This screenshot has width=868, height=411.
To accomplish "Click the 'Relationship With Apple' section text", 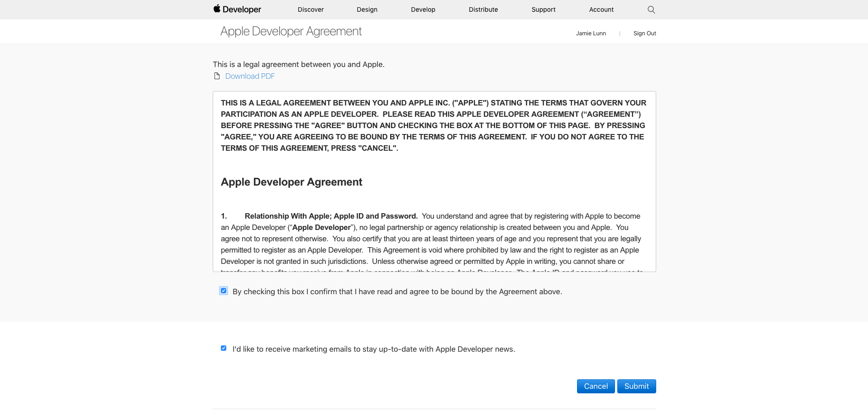I will (x=331, y=216).
